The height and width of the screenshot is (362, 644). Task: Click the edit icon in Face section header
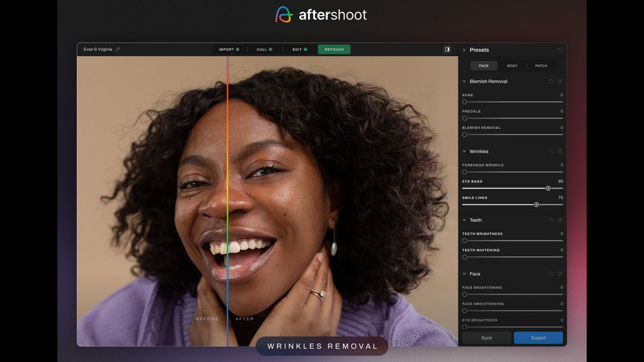point(560,274)
